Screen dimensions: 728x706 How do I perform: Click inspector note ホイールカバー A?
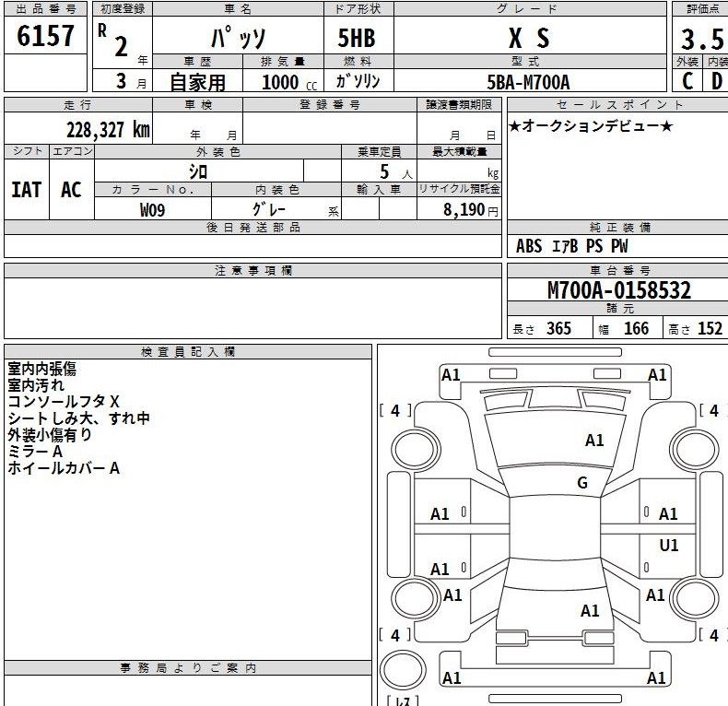click(x=64, y=467)
